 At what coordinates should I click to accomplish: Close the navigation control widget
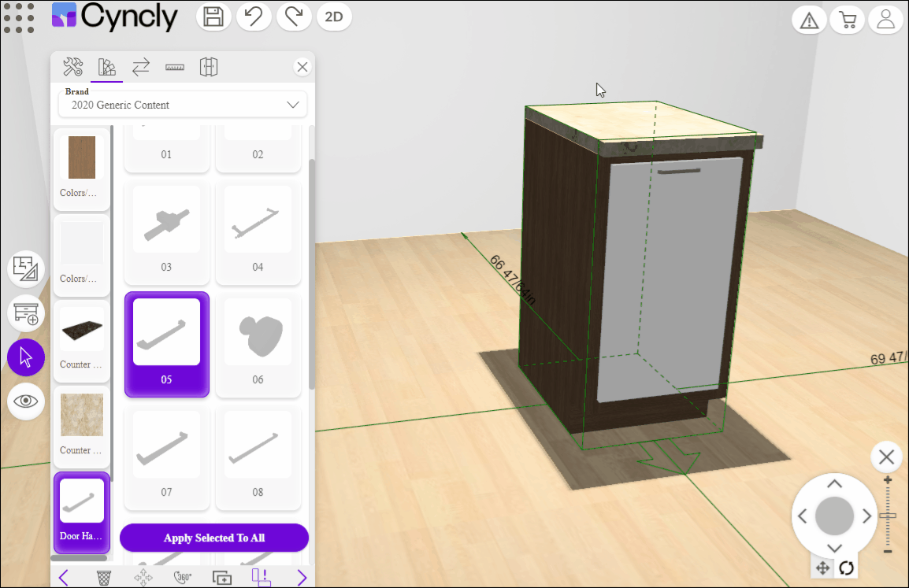(886, 457)
